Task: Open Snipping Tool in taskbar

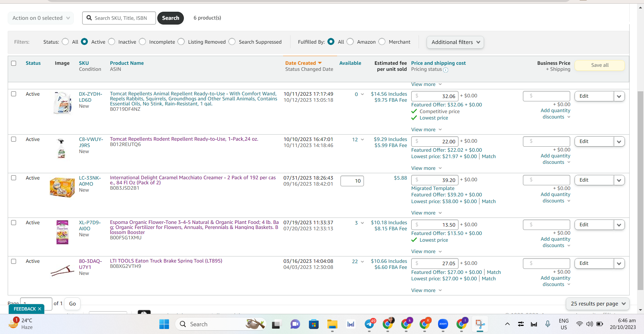Action: (x=480, y=324)
